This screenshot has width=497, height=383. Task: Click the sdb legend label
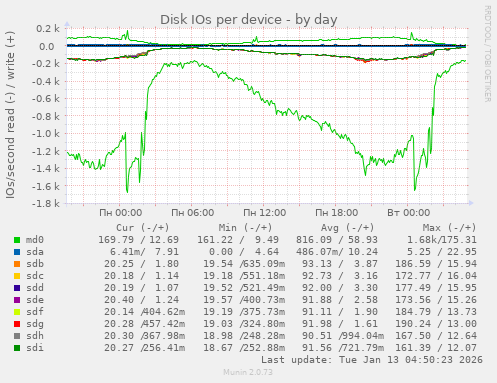click(35, 264)
